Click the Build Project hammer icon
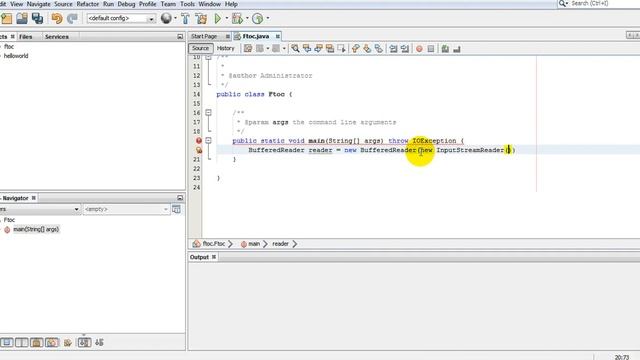 pos(185,18)
